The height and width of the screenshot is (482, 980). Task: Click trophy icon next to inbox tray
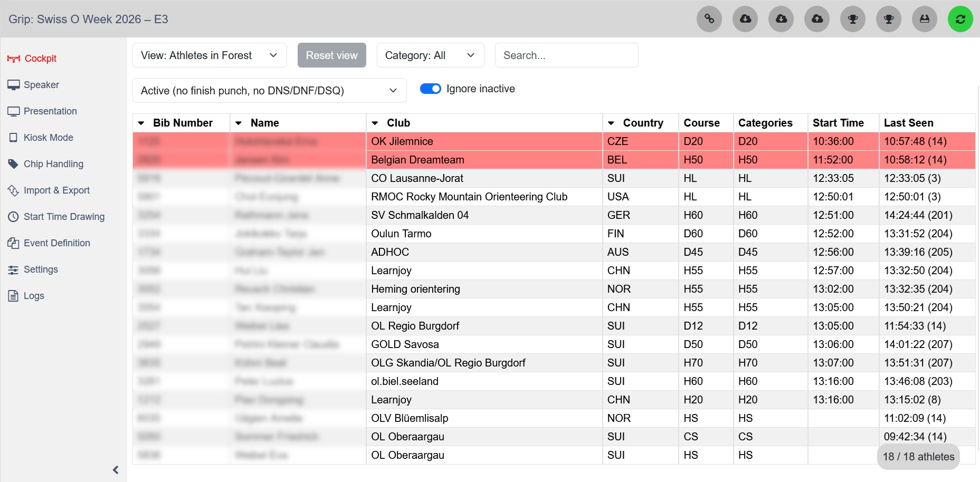coord(889,19)
